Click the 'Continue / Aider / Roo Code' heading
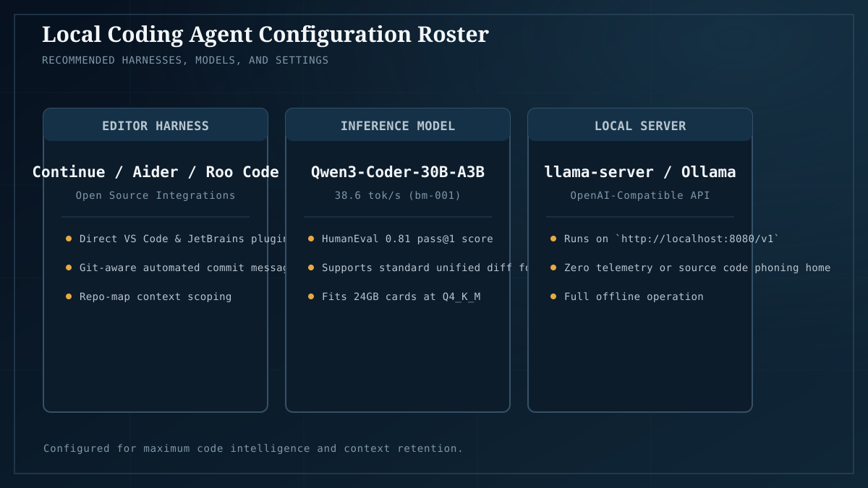 pos(156,172)
